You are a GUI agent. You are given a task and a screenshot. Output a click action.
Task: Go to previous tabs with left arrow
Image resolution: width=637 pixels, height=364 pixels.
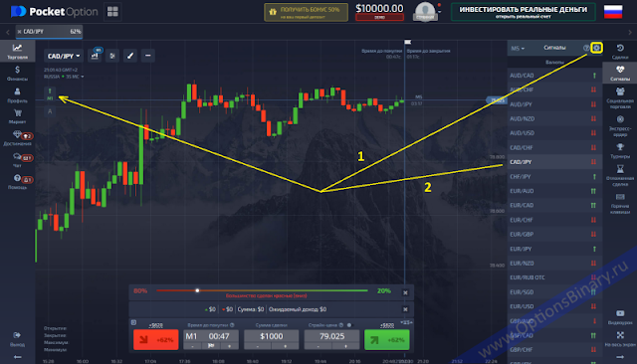pyautogui.click(x=7, y=32)
